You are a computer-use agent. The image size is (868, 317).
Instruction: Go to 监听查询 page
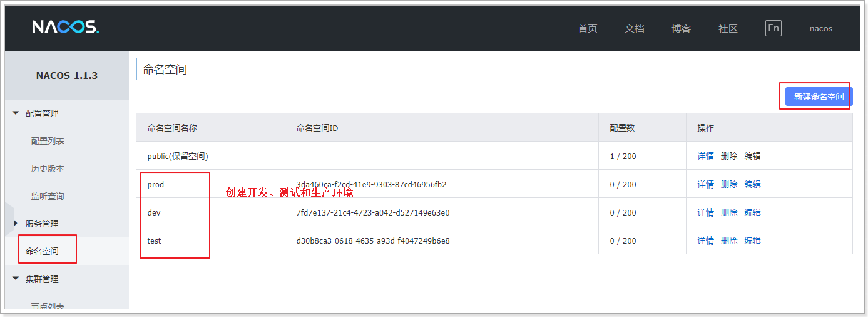[48, 196]
